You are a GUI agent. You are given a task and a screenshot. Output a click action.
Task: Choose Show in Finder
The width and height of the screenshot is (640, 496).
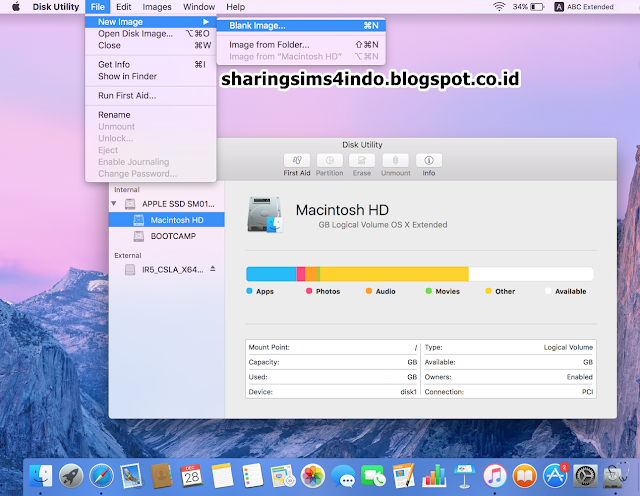[x=151, y=76]
